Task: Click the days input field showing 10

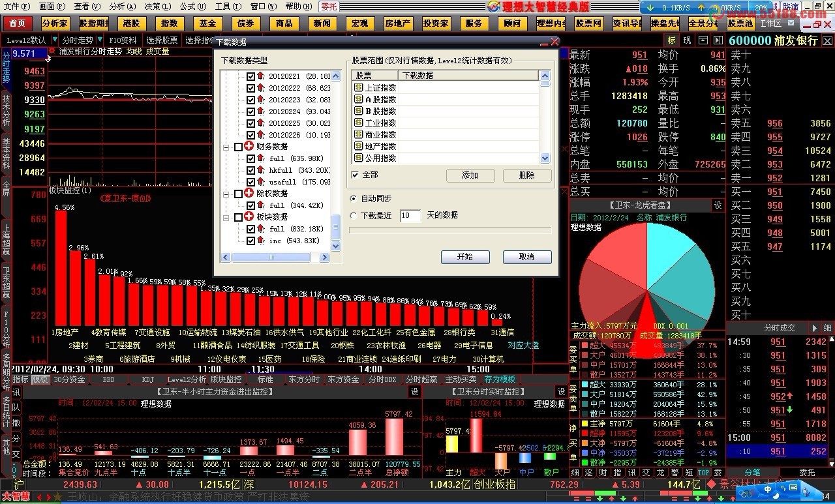Action: tap(410, 215)
